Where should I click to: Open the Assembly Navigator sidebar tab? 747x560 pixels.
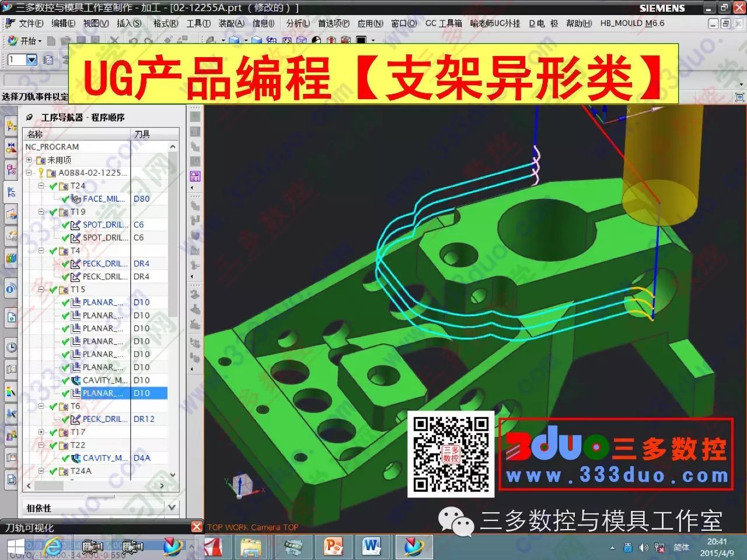[x=11, y=125]
